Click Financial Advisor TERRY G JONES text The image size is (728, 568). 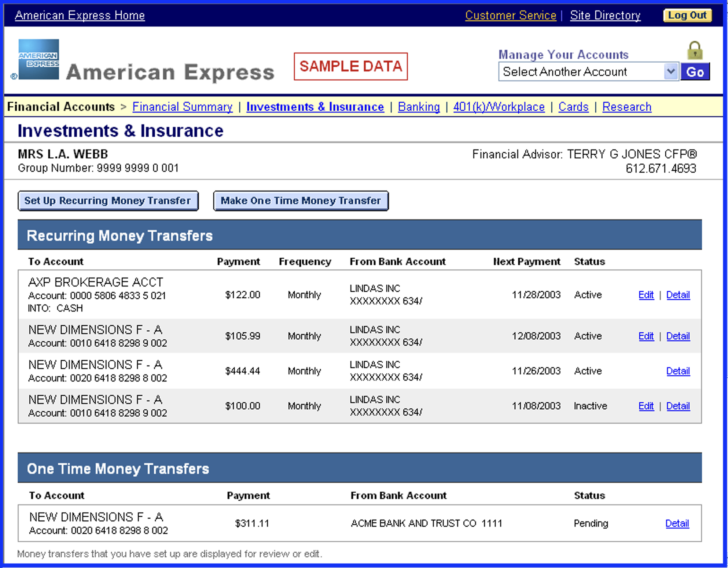click(x=584, y=154)
